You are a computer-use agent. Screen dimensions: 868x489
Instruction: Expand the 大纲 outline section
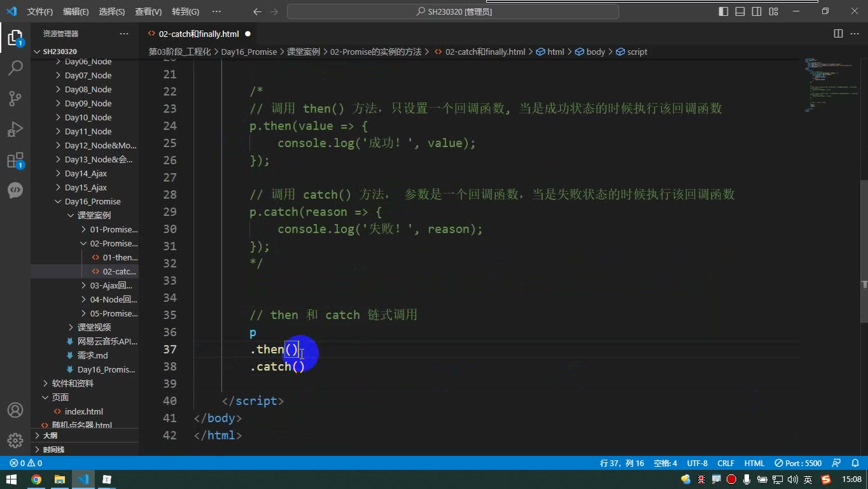[85, 436]
